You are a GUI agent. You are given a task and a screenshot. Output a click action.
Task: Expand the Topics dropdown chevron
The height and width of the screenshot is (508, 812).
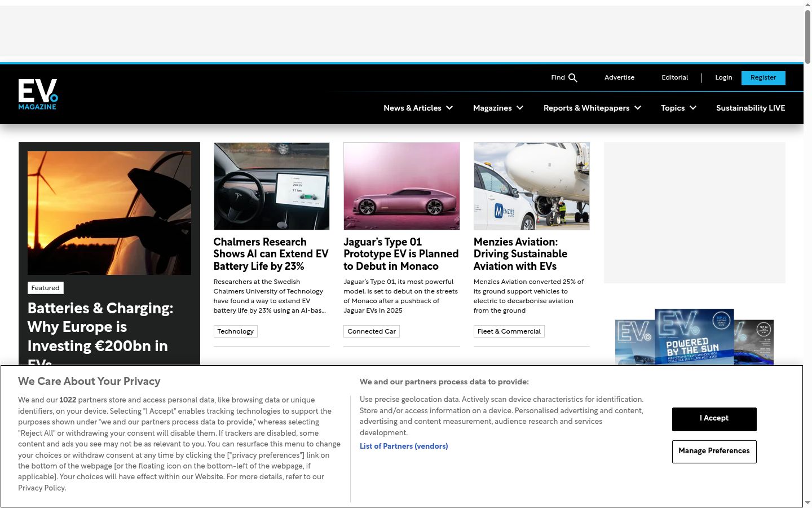pos(693,108)
